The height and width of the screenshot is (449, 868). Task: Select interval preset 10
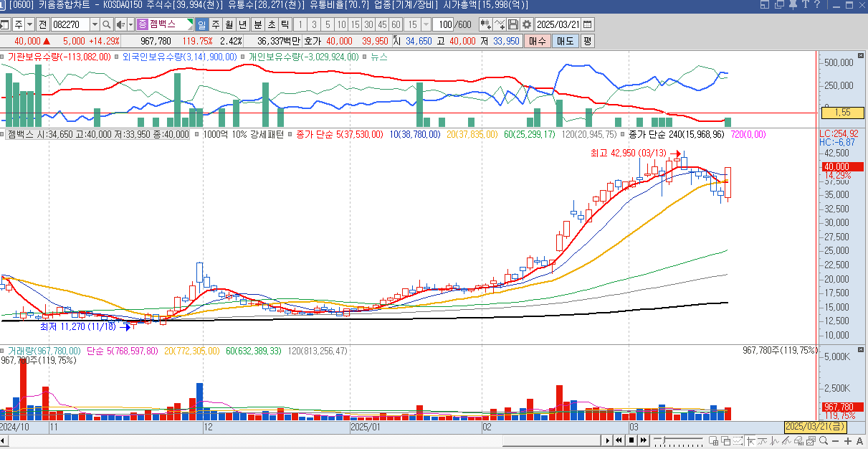point(341,24)
